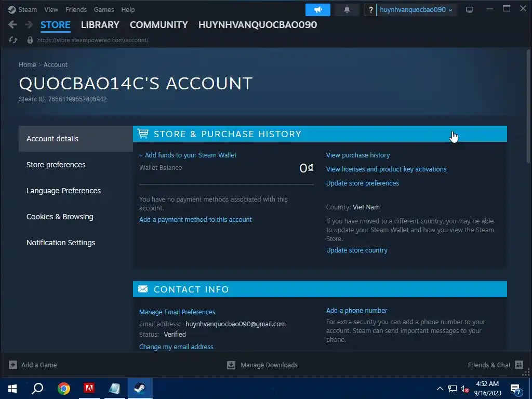Click the muted volume tray icon

click(464, 389)
